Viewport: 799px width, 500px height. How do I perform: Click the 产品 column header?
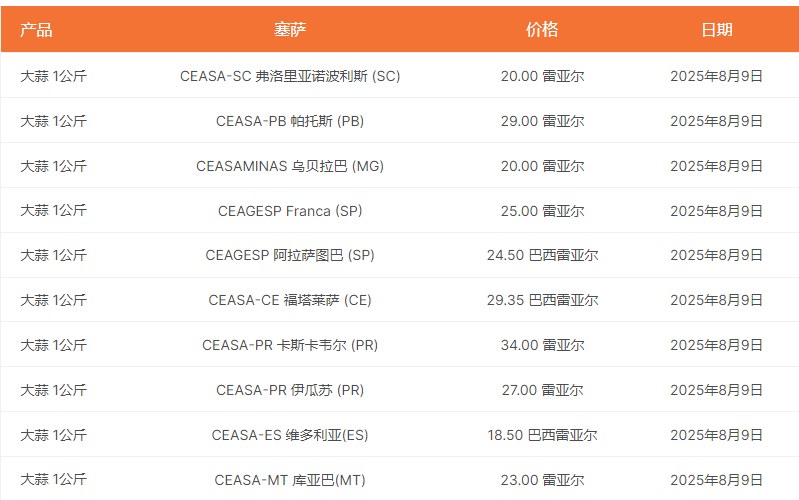pyautogui.click(x=36, y=30)
